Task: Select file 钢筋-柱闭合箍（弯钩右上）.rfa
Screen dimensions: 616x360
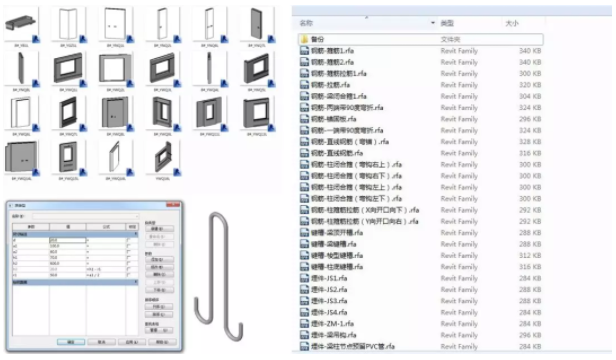Action: click(x=356, y=165)
